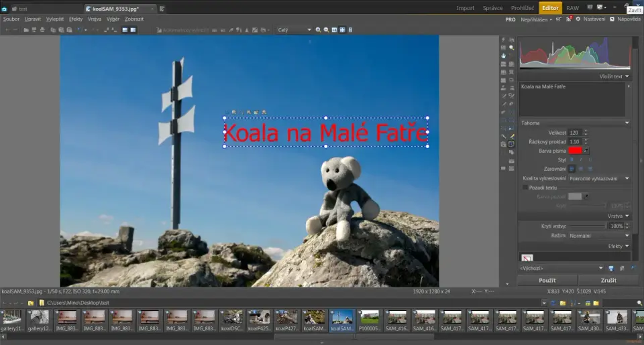Click the Velikost font size field

(574, 133)
